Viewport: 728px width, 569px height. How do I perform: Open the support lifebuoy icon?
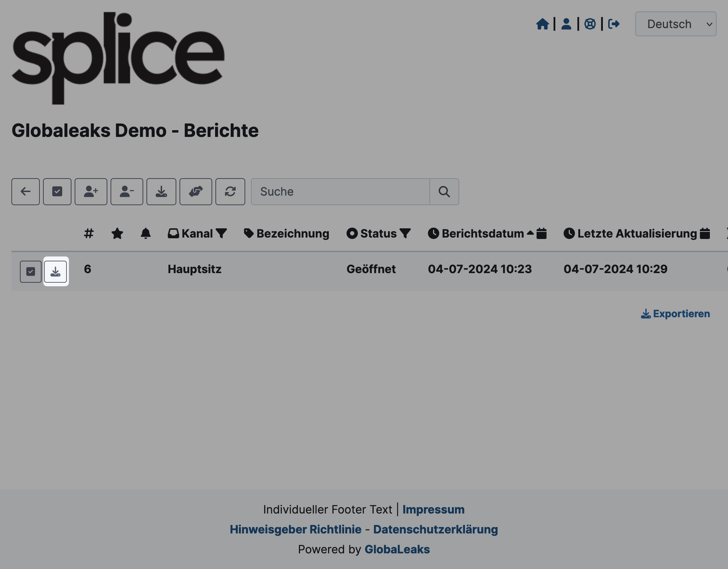(590, 24)
